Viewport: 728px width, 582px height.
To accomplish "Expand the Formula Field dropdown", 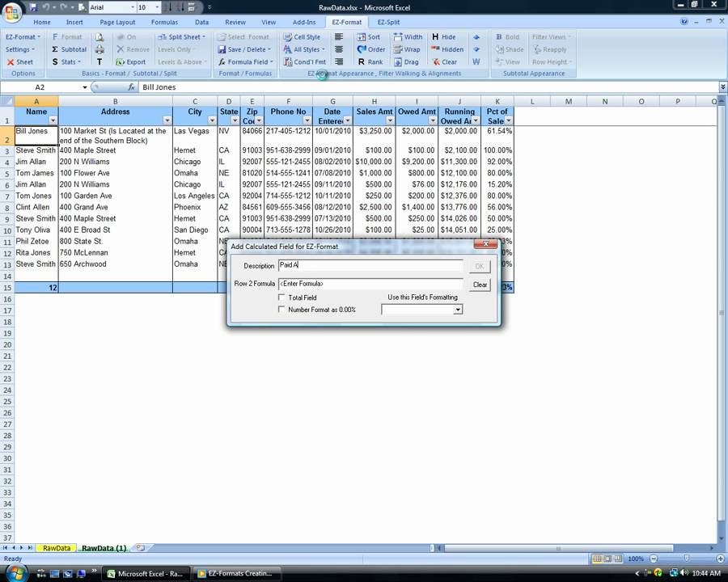I will coord(246,61).
